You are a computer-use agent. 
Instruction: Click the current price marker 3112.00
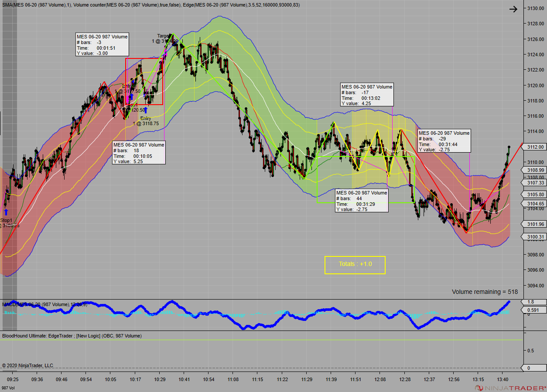[x=534, y=147]
